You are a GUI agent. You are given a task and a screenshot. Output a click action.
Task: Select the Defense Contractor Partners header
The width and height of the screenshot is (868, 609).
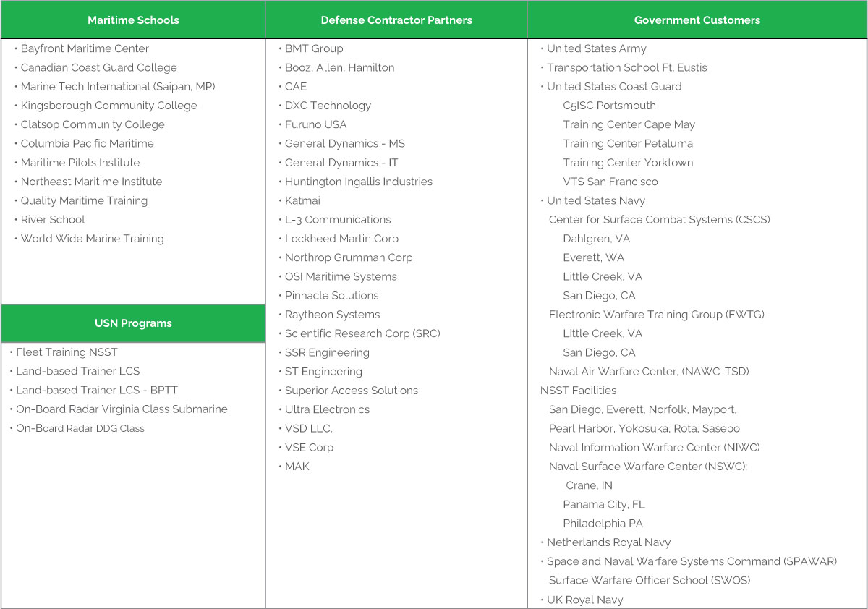(396, 20)
